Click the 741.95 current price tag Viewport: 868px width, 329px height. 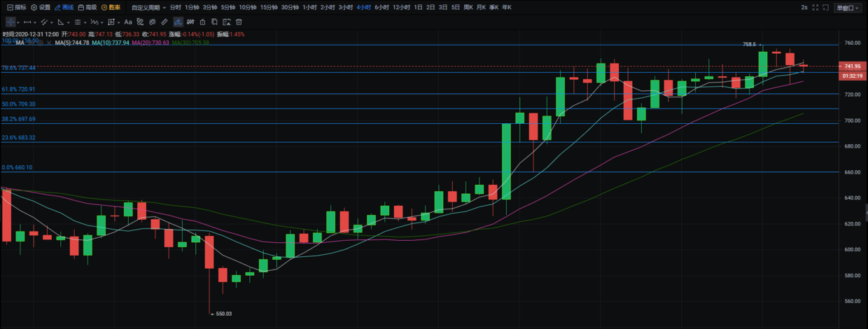(852, 66)
